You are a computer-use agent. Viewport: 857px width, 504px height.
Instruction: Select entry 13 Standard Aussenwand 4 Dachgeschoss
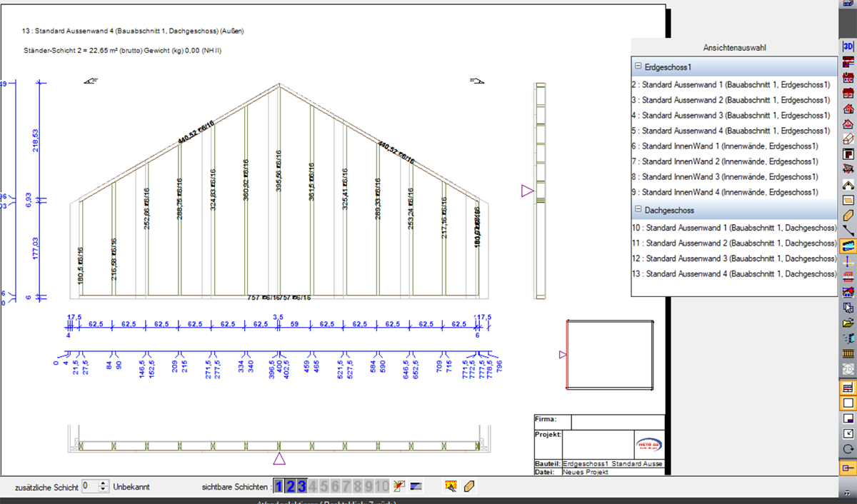click(733, 274)
